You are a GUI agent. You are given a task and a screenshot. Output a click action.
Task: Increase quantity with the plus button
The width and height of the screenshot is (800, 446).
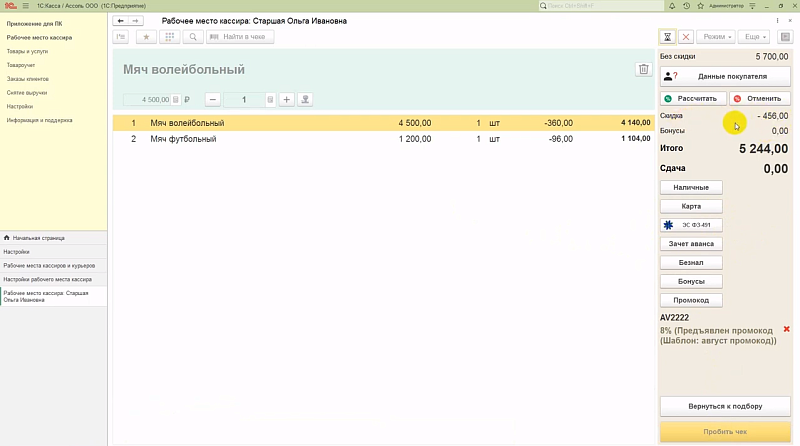tap(286, 99)
